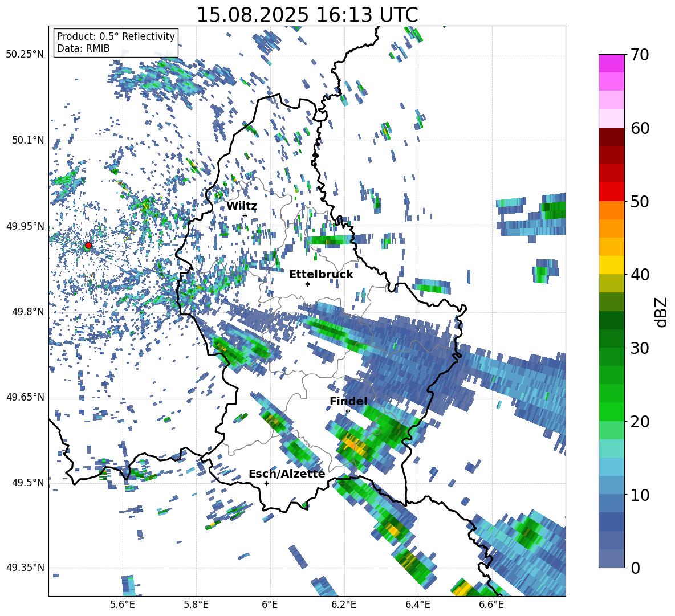
Task: Click the red radar site marker
Action: point(88,245)
